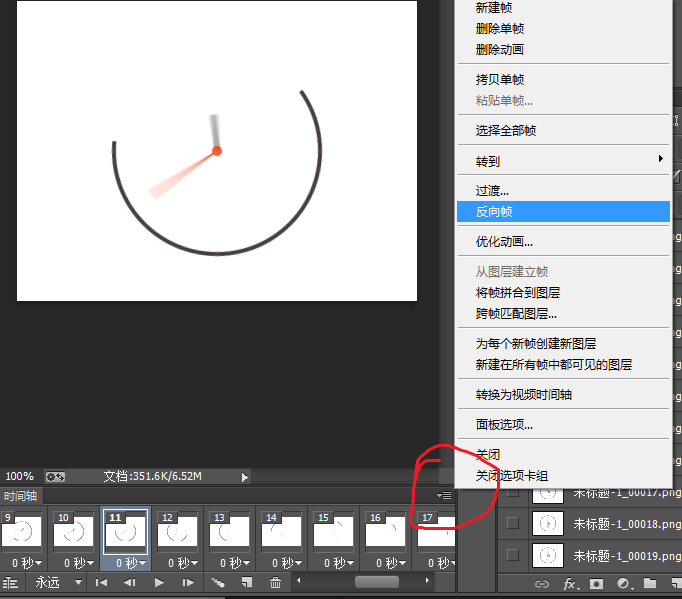Image resolution: width=682 pixels, height=599 pixels.
Task: Go to the next frame button
Action: 188,582
